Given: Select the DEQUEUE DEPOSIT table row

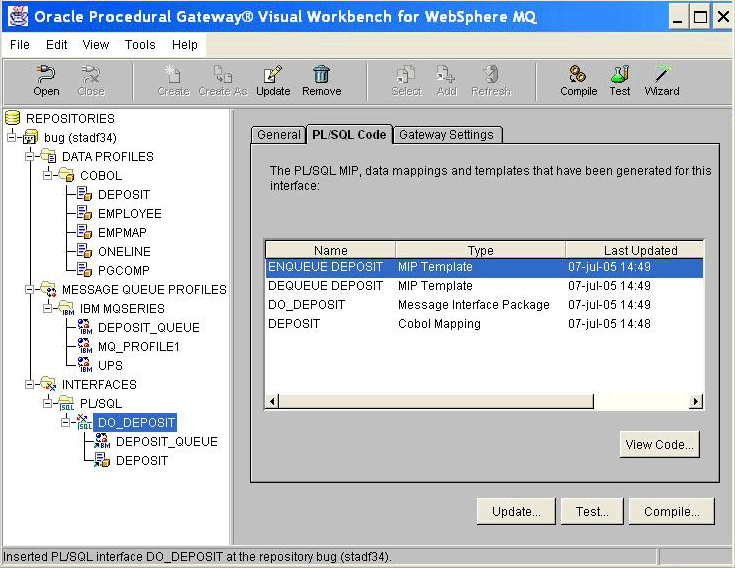Looking at the screenshot, I should [325, 286].
